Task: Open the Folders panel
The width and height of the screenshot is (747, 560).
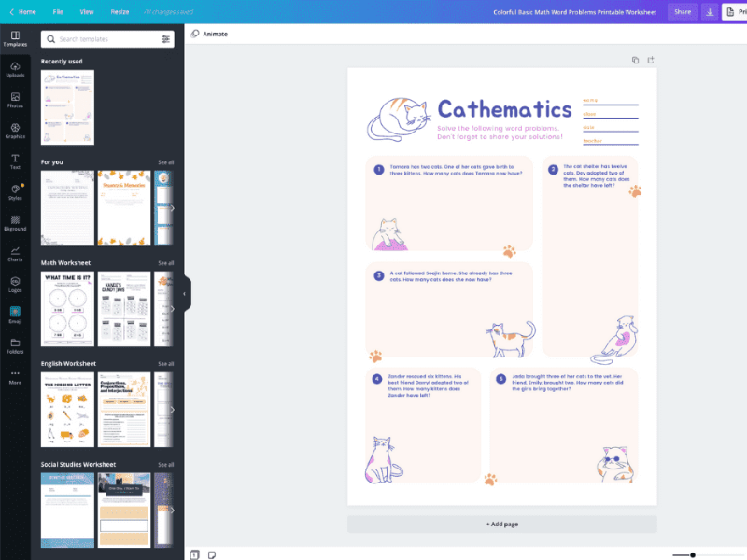Action: (15, 346)
